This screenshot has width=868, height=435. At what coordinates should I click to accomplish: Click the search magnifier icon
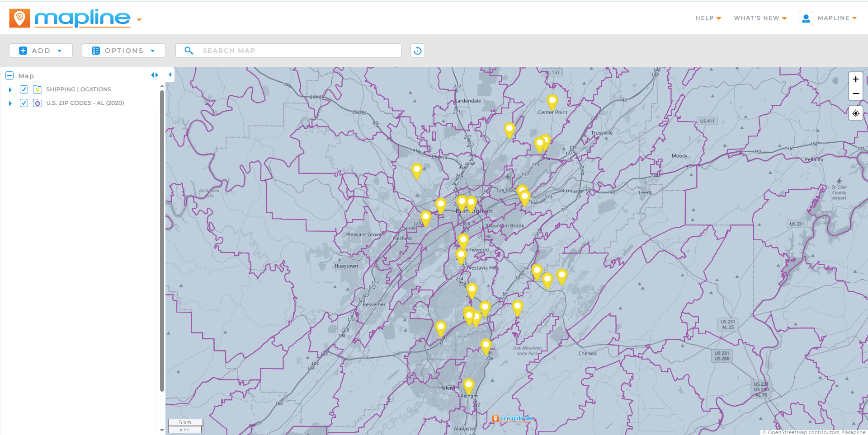pos(189,51)
